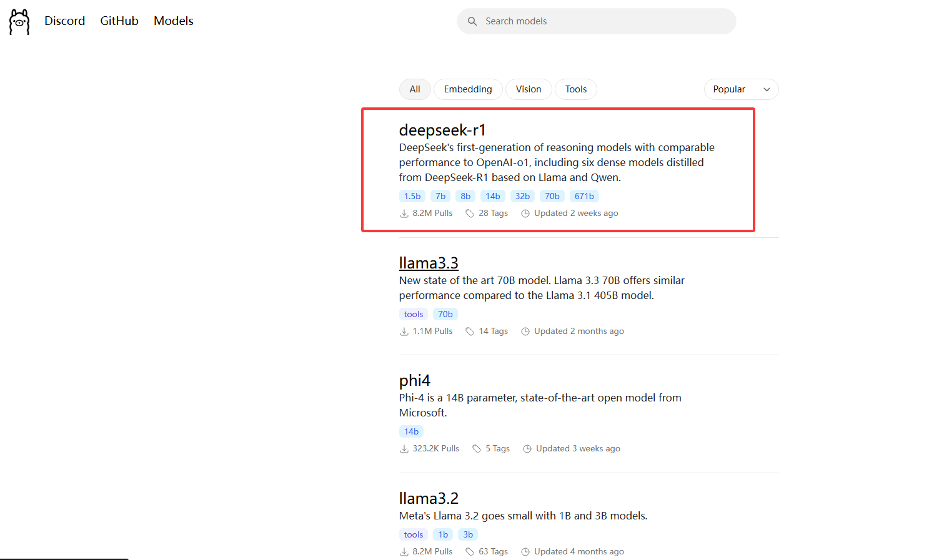
Task: Select the All filter tab
Action: 415,89
